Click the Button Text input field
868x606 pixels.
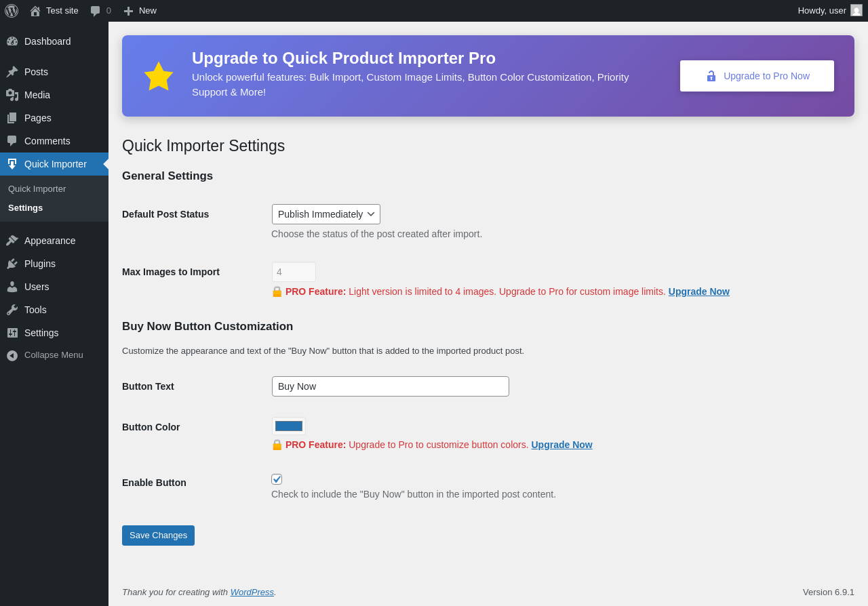(x=391, y=386)
